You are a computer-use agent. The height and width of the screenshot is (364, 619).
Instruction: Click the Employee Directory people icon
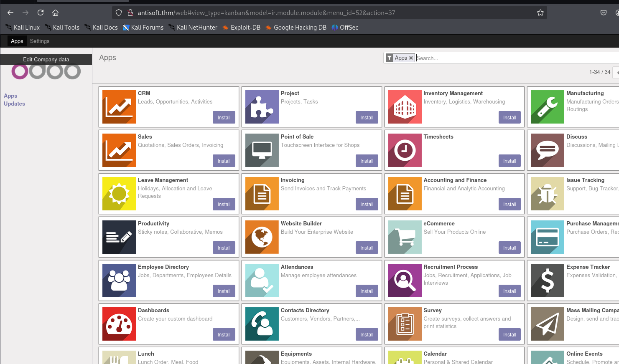(x=119, y=281)
